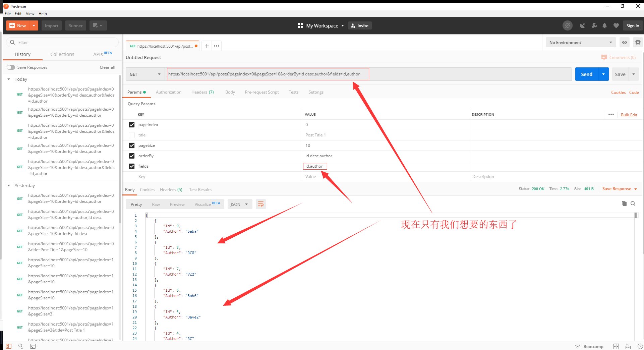Open Bootcamp from the status bar

[x=589, y=346]
